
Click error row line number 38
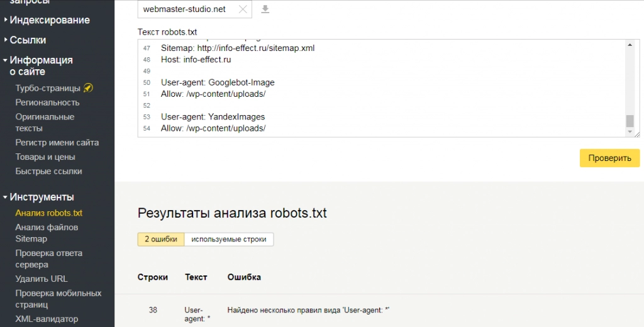[x=153, y=310]
